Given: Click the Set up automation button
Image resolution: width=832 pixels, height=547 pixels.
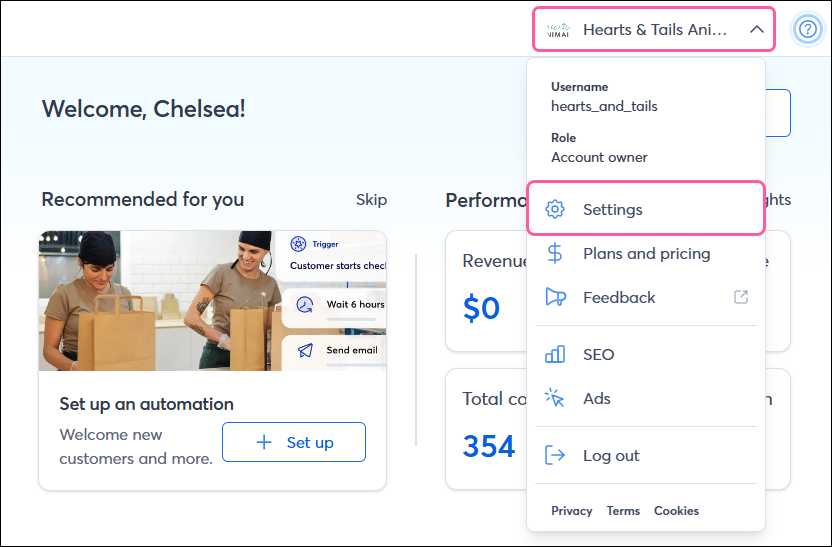Looking at the screenshot, I should tap(294, 442).
